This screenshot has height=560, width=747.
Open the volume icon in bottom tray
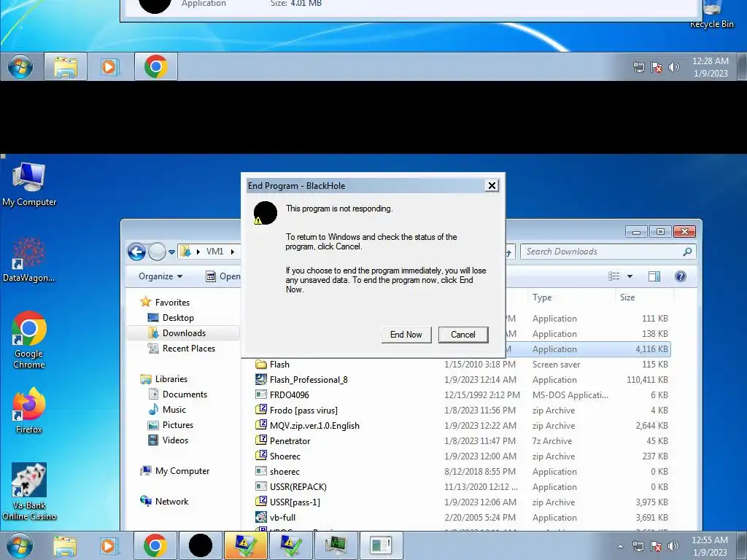pyautogui.click(x=673, y=546)
